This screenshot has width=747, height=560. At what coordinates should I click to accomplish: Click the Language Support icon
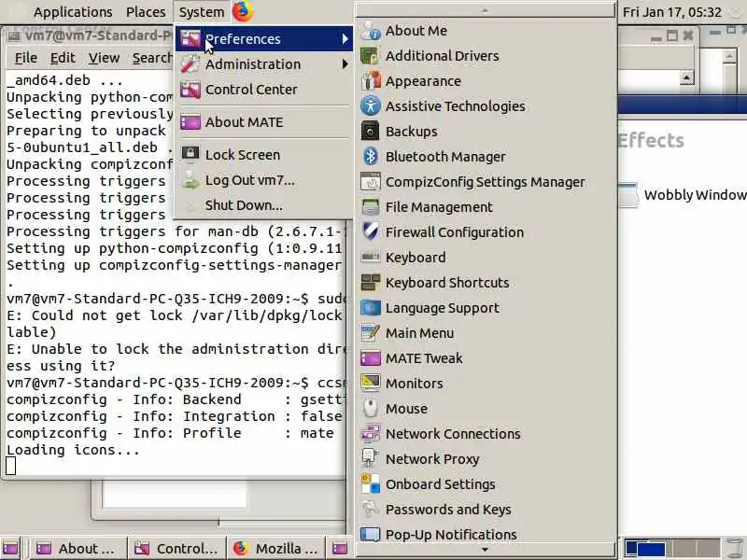[x=371, y=308]
